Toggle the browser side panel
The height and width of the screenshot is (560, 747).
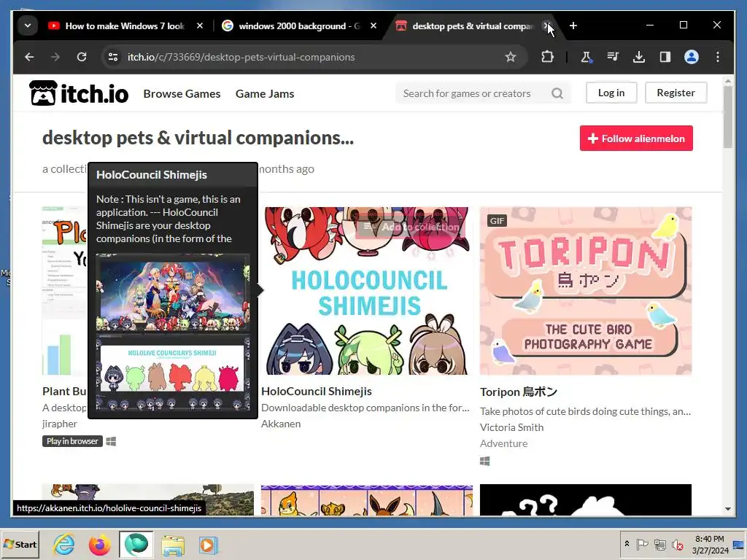pyautogui.click(x=665, y=57)
